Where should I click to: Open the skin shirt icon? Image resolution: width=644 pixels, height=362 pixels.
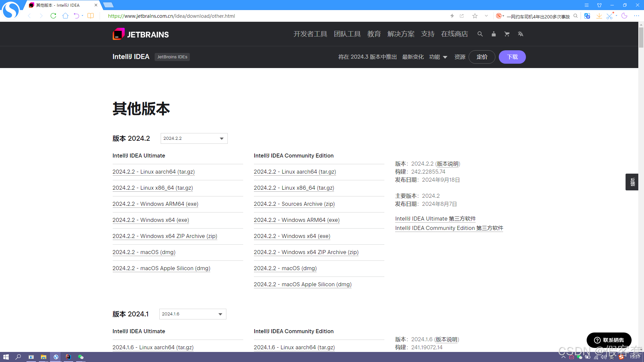pos(599,5)
